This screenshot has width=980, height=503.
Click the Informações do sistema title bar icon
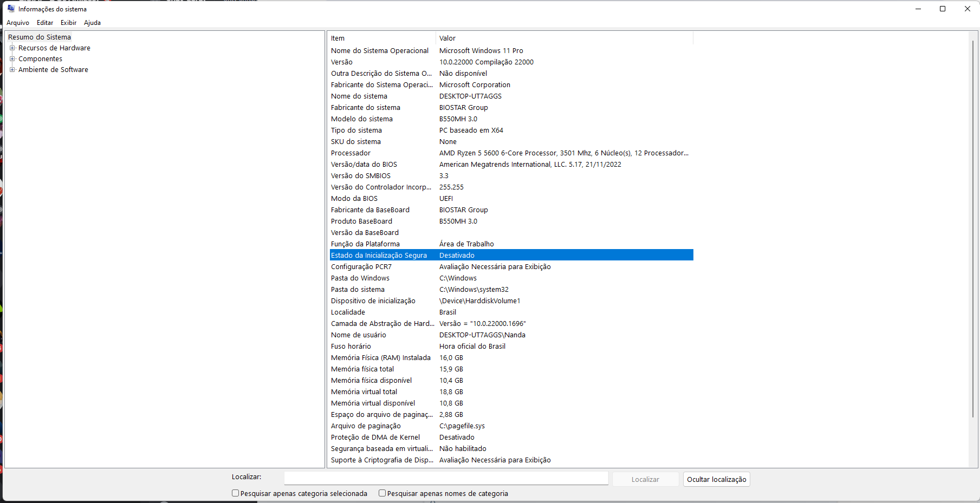11,9
